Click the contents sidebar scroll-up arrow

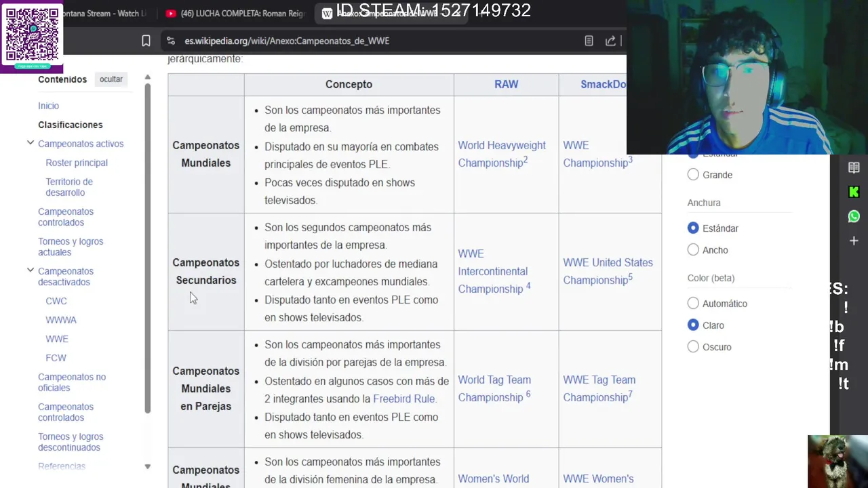click(x=148, y=78)
